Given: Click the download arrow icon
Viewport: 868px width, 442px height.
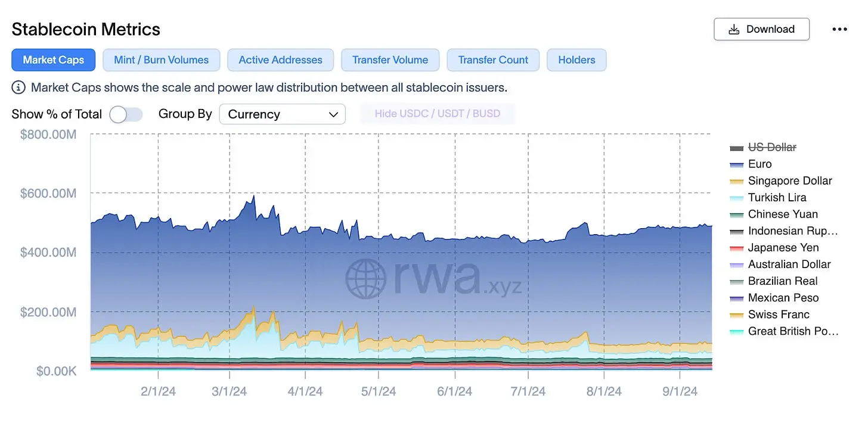Looking at the screenshot, I should coord(734,29).
